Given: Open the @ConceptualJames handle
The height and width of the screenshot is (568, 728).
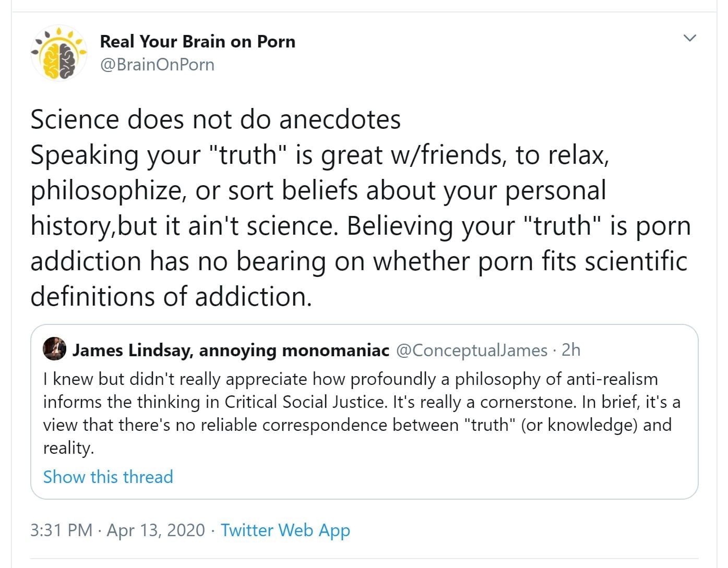Looking at the screenshot, I should point(472,350).
